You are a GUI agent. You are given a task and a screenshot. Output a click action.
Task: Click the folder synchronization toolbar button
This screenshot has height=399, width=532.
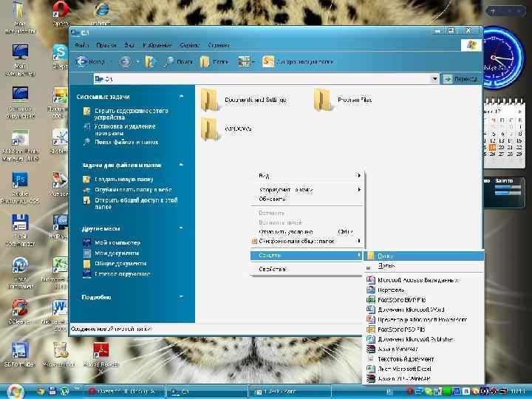pos(298,62)
